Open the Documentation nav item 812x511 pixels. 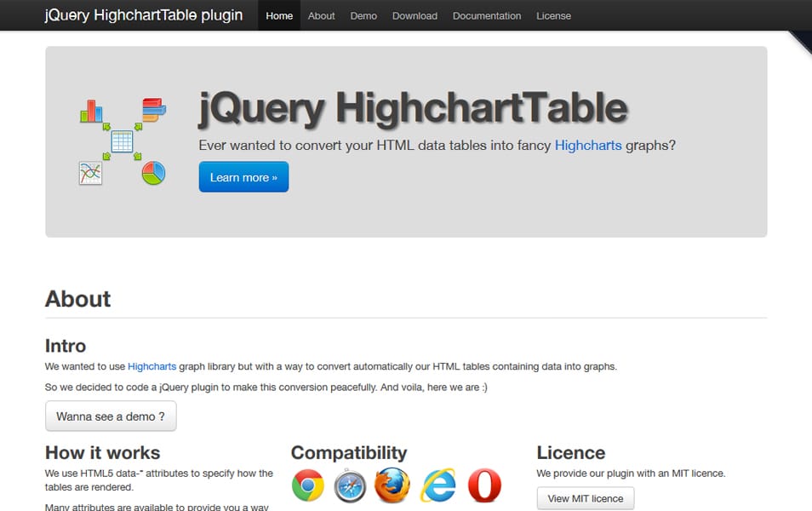pos(487,15)
